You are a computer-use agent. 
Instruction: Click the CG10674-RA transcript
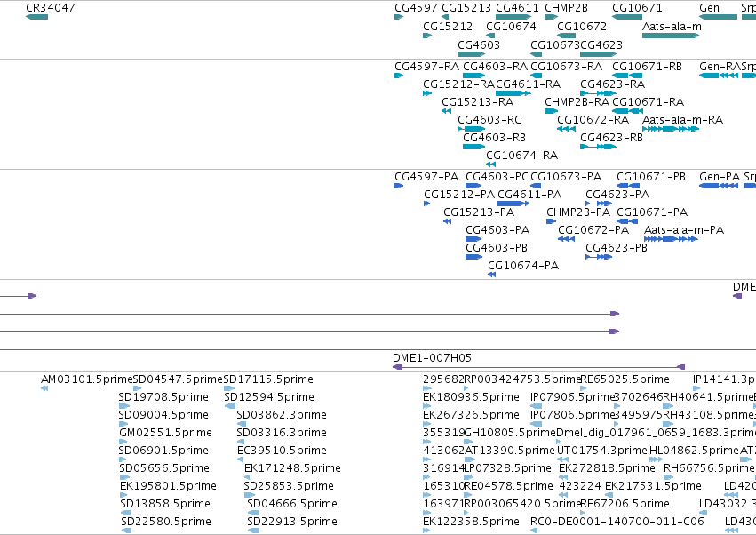pos(490,164)
